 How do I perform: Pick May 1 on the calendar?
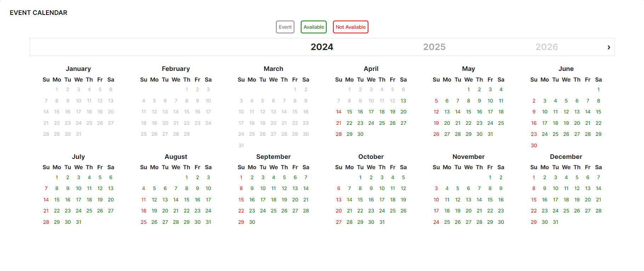pyautogui.click(x=469, y=89)
